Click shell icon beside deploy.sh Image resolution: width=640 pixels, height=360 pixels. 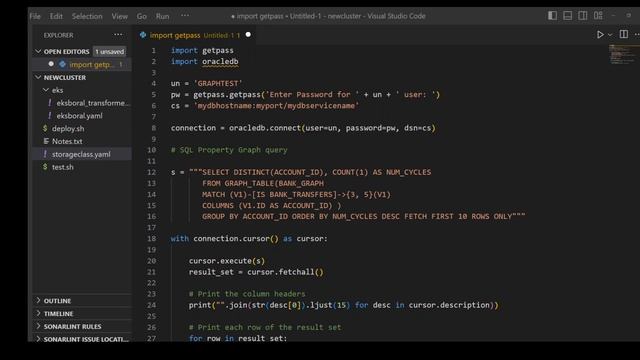[45, 128]
